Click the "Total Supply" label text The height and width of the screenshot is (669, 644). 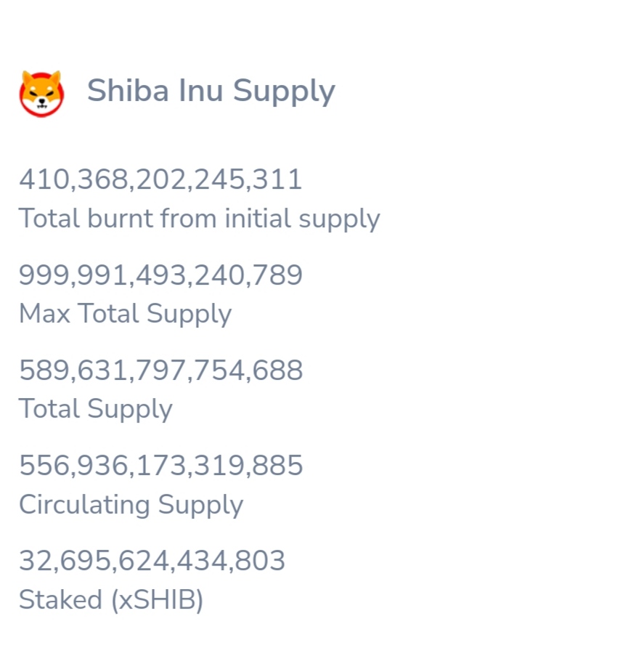(95, 409)
